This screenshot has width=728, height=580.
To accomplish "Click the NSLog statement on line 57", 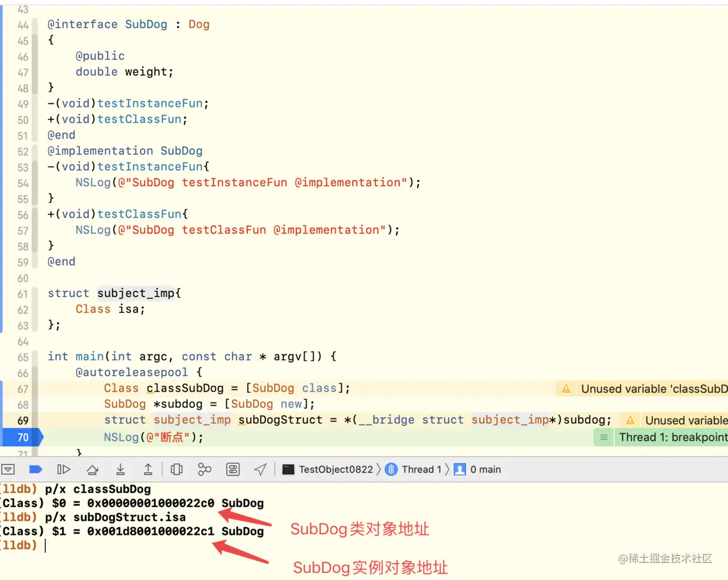I will tap(238, 230).
